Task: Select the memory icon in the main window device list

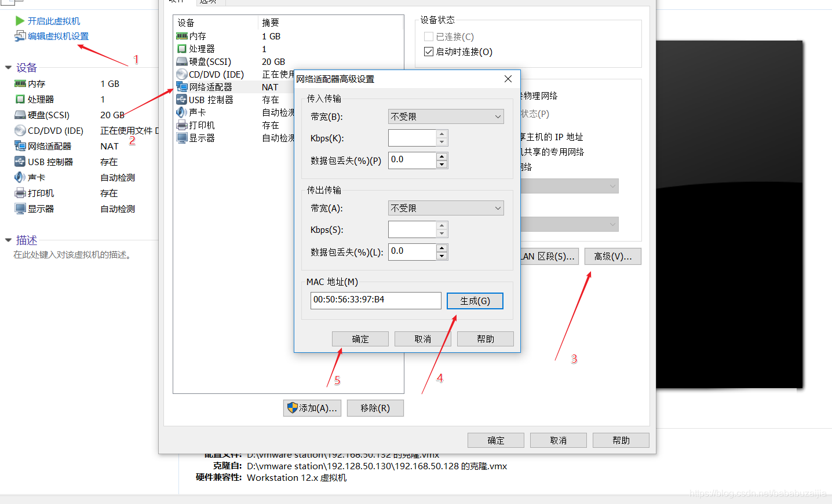Action: click(x=20, y=83)
